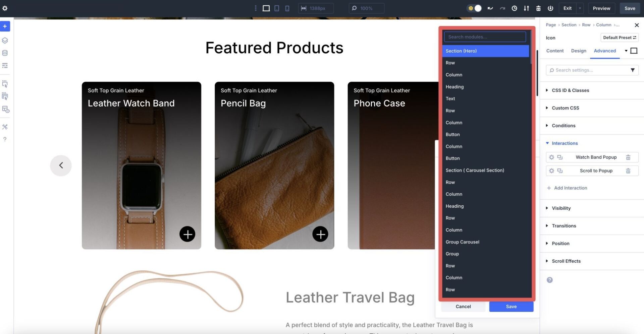The width and height of the screenshot is (644, 334).
Task: Check the square checkbox beside the Advanced tab
Action: click(634, 51)
